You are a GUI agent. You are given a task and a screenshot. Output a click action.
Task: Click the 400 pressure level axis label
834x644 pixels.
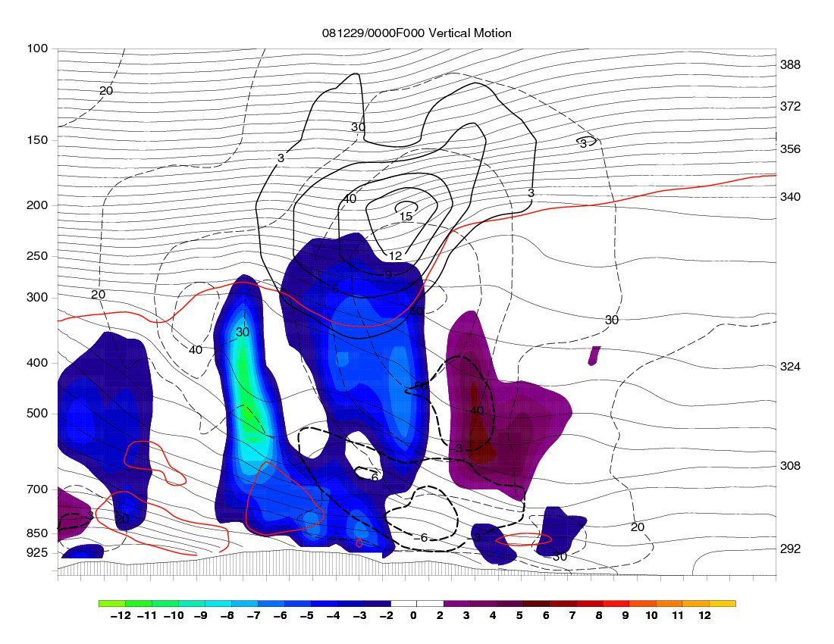point(37,363)
